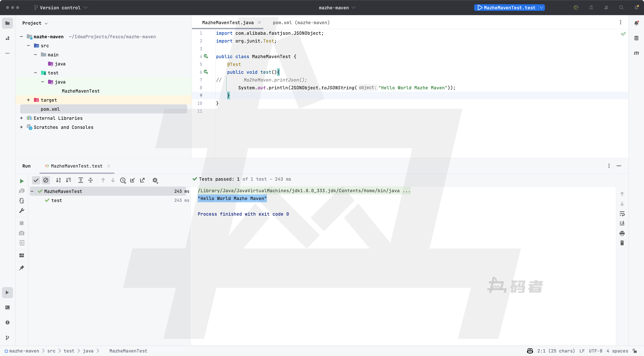Open the Version control dropdown
The height and width of the screenshot is (356, 644).
click(61, 8)
